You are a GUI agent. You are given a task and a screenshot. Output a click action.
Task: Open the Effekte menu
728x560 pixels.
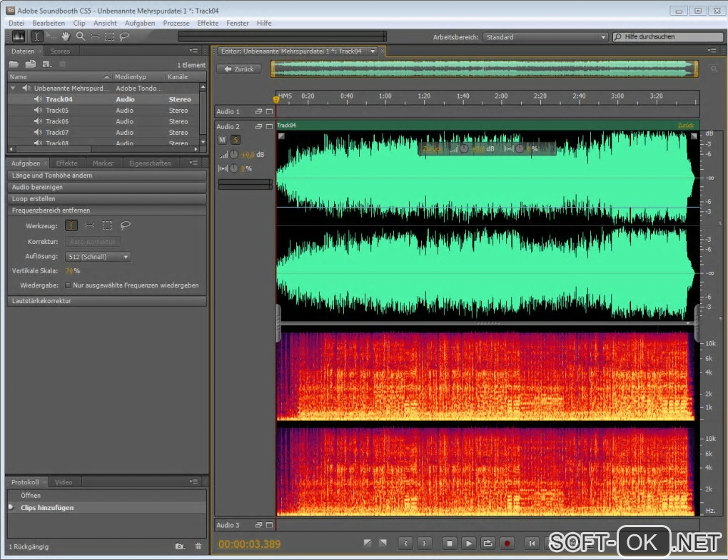click(x=208, y=24)
